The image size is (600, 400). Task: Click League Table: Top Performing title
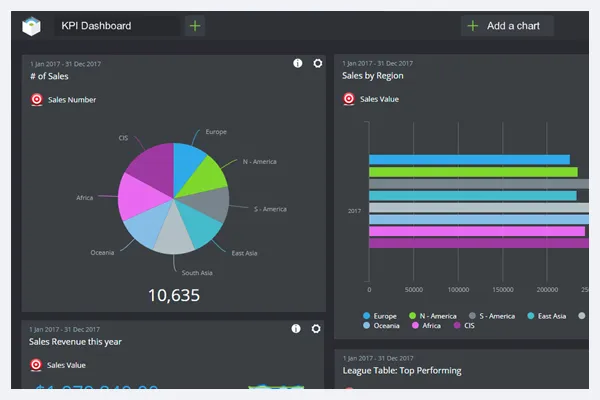[402, 371]
